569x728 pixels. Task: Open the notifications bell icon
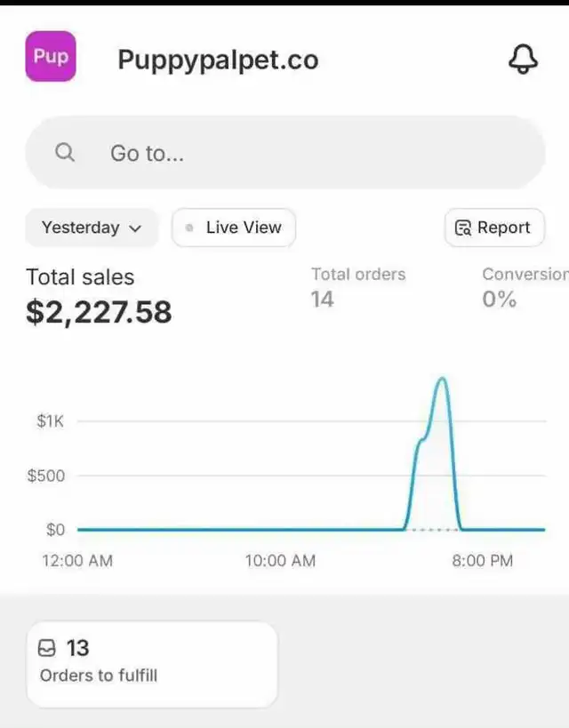pos(523,59)
